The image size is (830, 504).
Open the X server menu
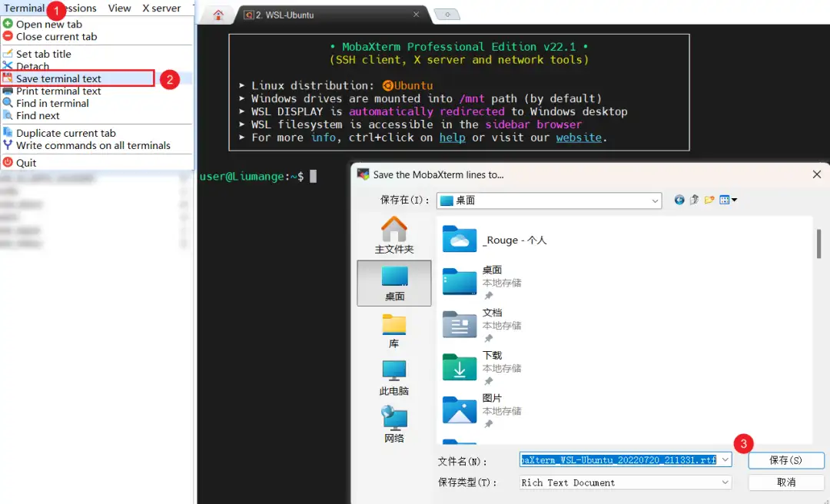coord(161,8)
